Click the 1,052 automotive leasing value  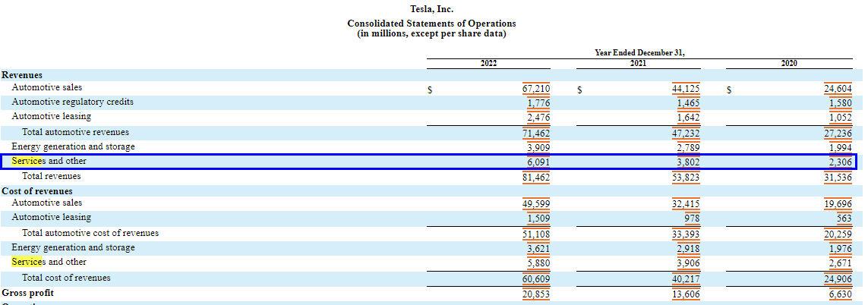pos(841,118)
